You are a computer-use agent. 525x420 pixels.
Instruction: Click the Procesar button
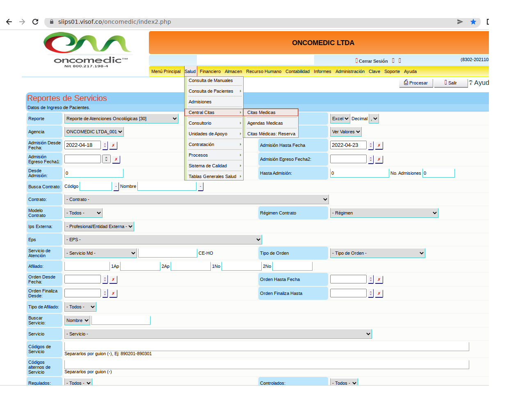coord(416,83)
